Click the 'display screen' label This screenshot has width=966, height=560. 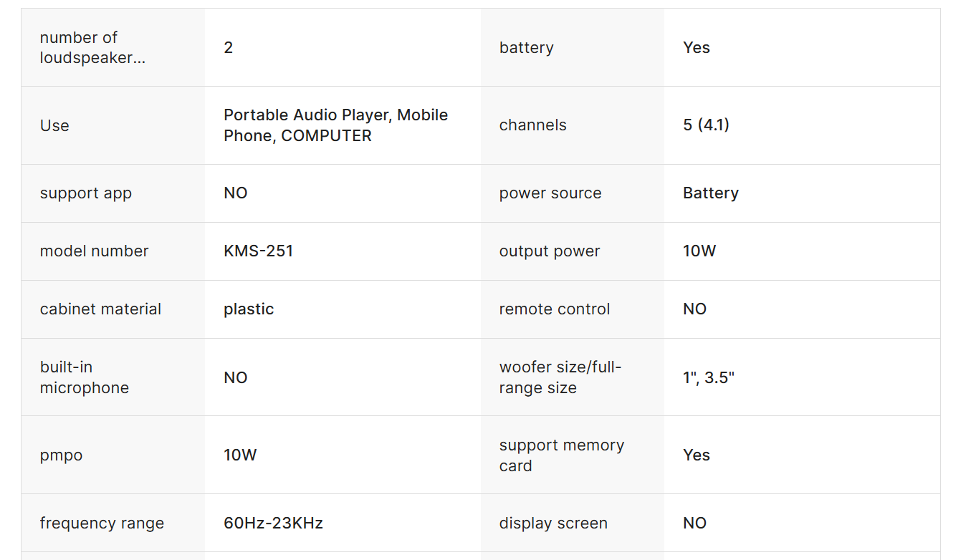553,523
